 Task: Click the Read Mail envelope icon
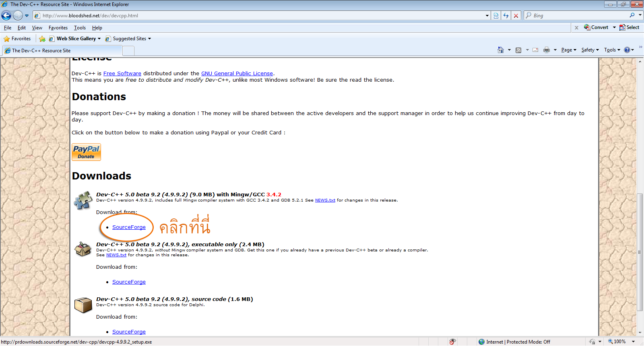[535, 50]
